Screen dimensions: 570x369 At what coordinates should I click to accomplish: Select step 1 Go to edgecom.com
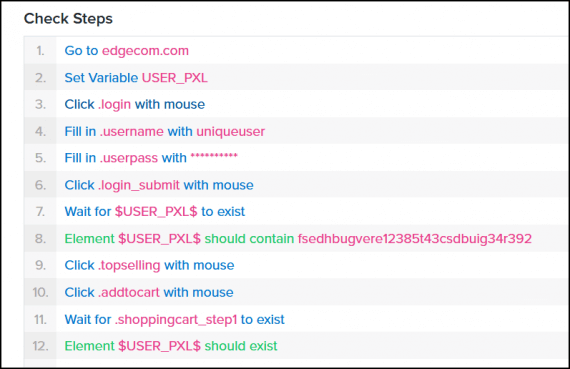295,50
